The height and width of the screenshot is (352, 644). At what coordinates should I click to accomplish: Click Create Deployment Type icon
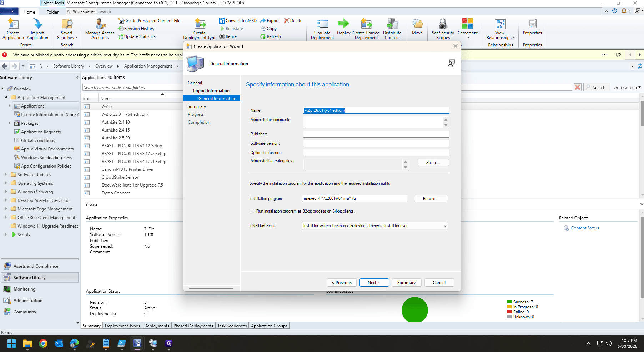coord(200,24)
